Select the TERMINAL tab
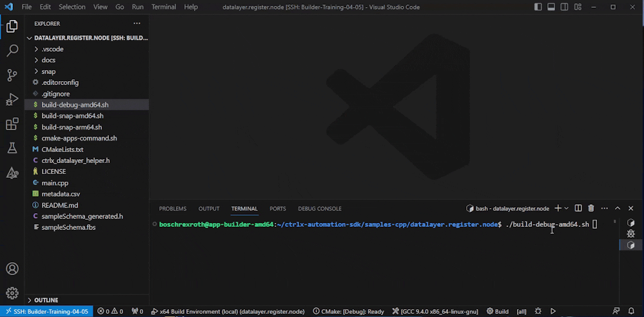 [244, 209]
